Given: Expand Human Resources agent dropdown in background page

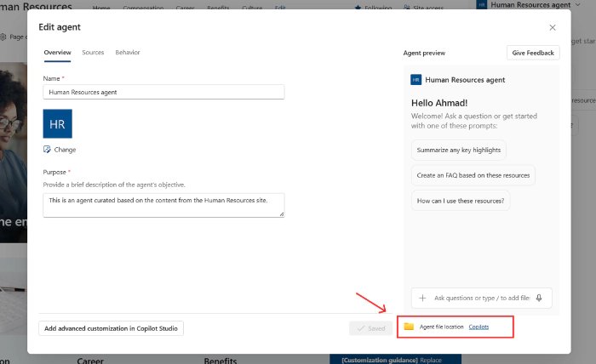Looking at the screenshot, I should pos(578,4).
